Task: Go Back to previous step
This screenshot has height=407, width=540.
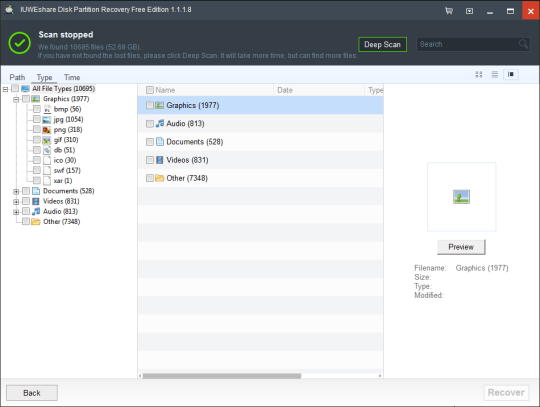Action: click(x=32, y=393)
